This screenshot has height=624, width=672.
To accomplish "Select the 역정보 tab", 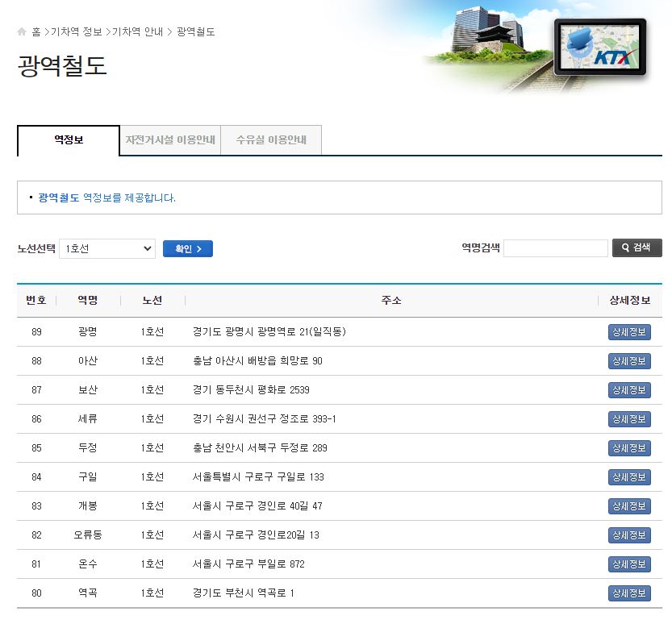I will click(x=68, y=139).
